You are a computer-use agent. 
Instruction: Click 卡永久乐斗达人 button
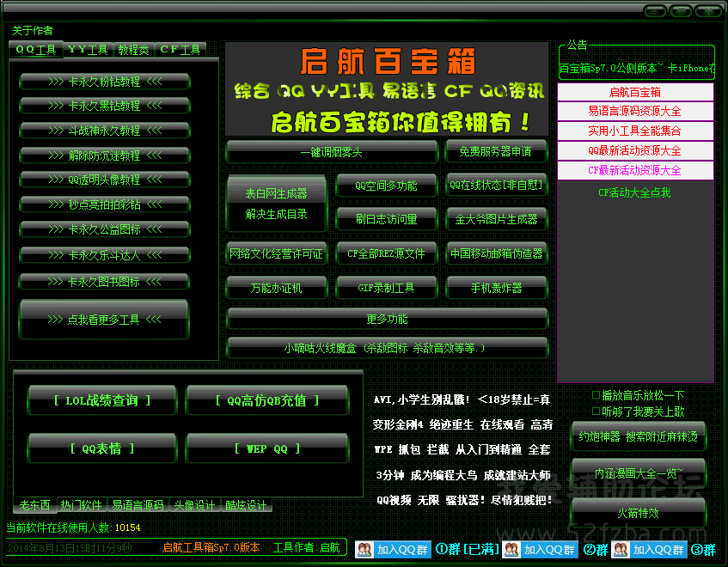[105, 255]
